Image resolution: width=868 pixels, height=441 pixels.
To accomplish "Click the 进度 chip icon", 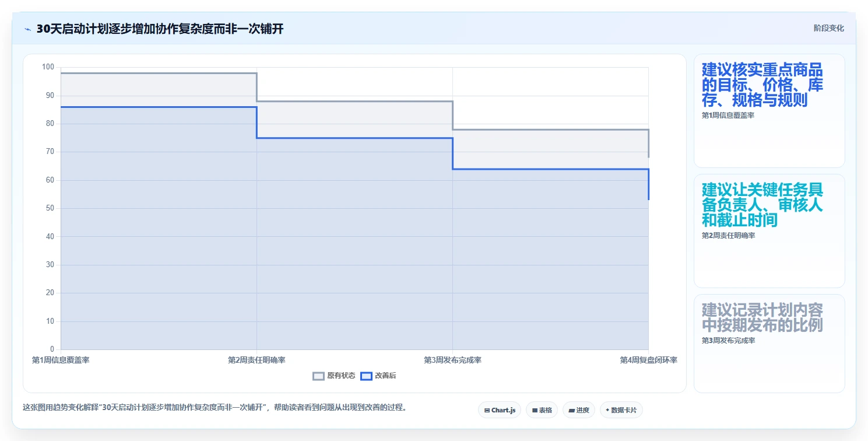I will point(572,410).
